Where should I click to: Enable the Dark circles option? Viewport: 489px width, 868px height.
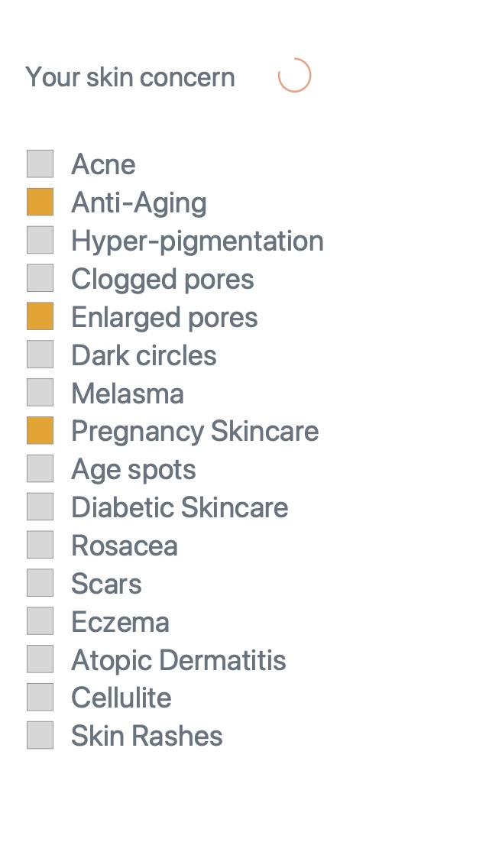pyautogui.click(x=40, y=355)
